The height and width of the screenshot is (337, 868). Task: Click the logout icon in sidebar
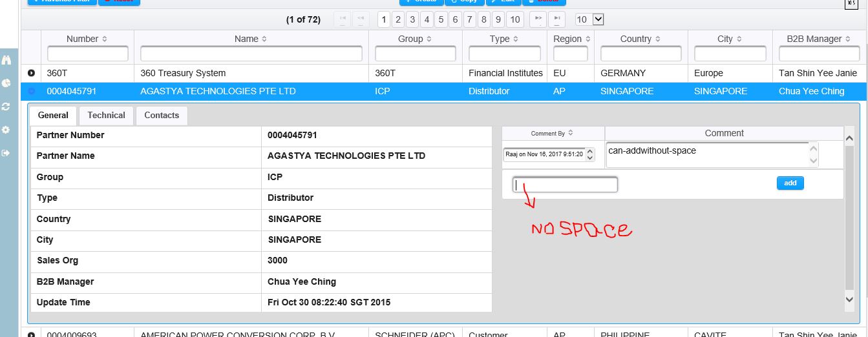click(6, 153)
